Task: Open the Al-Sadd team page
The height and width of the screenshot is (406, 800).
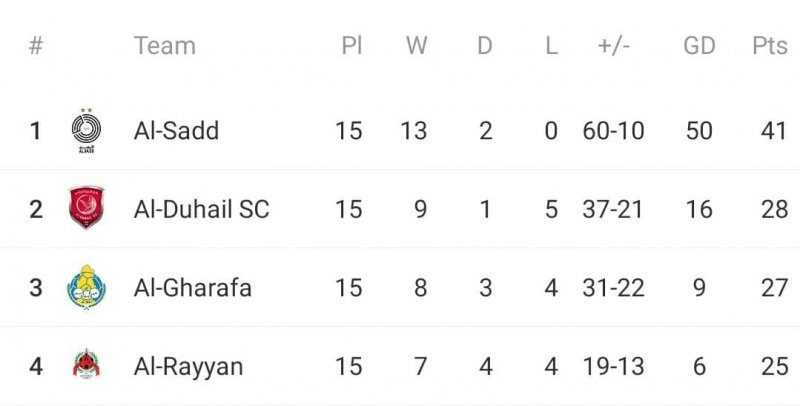Action: point(176,131)
